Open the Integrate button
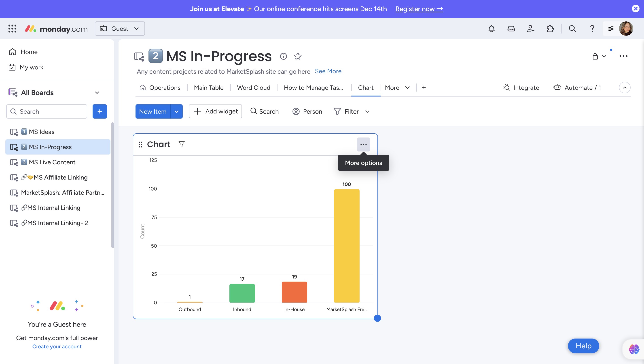Viewport: 644px width, 364px height. [x=521, y=88]
